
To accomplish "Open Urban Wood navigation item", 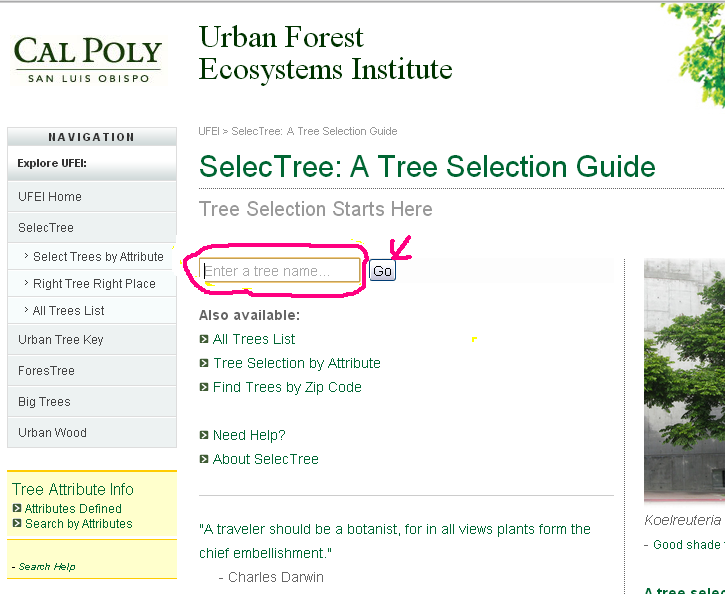I will pos(92,433).
